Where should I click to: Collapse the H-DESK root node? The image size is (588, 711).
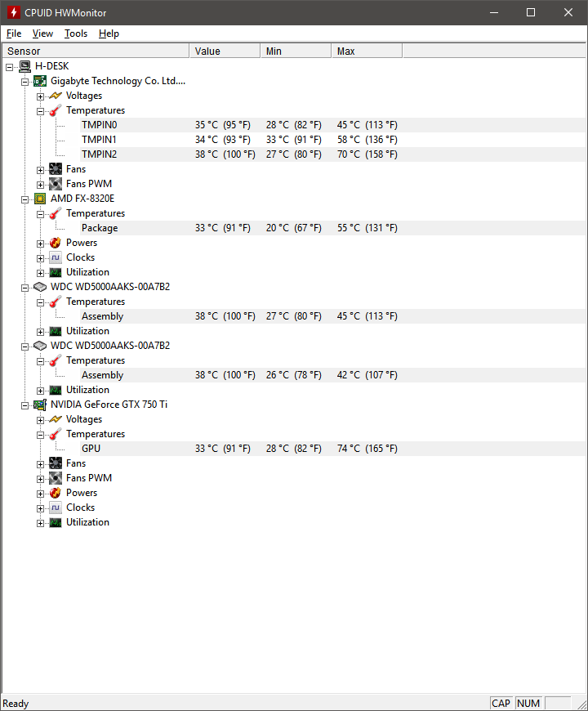10,67
